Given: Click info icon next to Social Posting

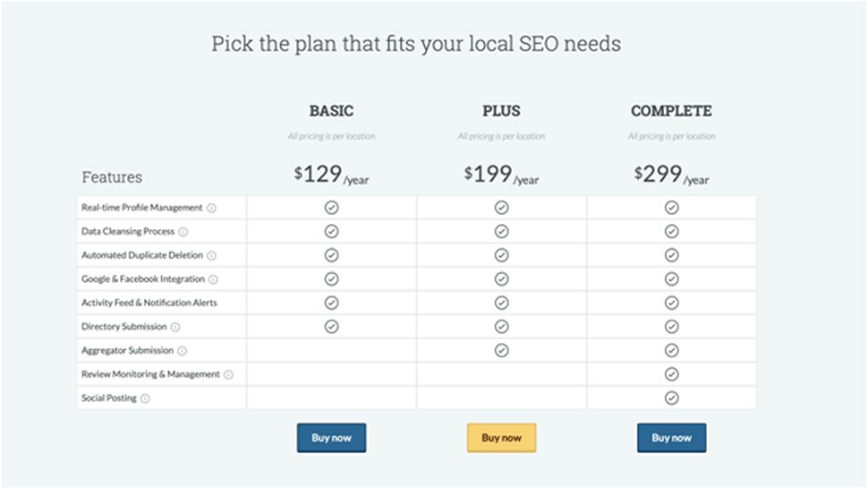Looking at the screenshot, I should [145, 398].
